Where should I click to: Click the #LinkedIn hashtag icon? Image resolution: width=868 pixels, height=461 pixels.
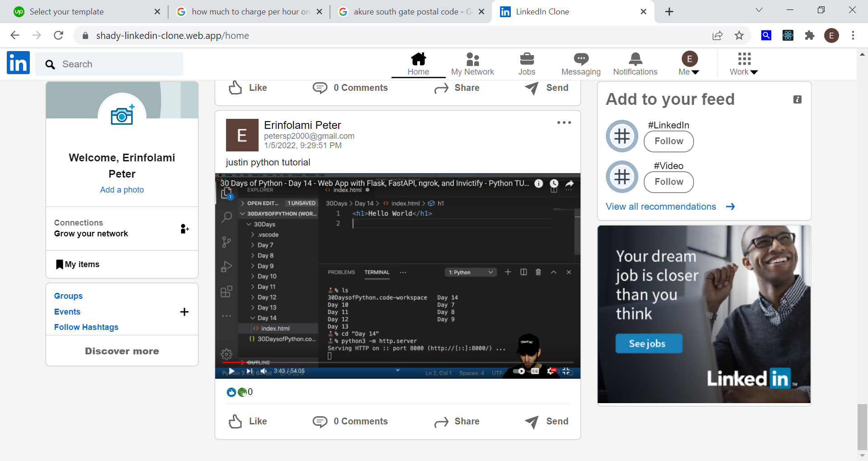622,136
